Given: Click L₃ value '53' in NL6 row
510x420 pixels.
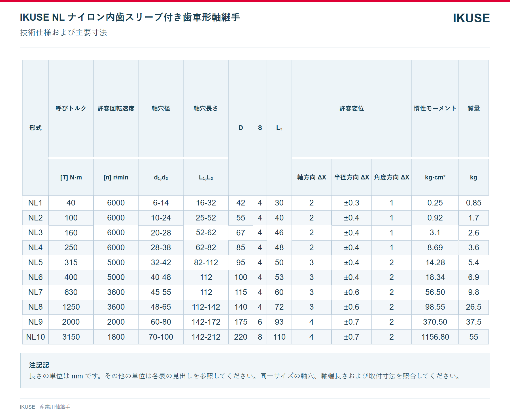Looking at the screenshot, I should click(279, 277).
